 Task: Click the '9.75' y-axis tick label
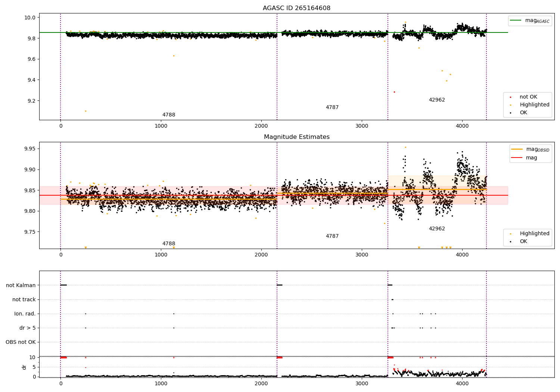click(x=30, y=232)
